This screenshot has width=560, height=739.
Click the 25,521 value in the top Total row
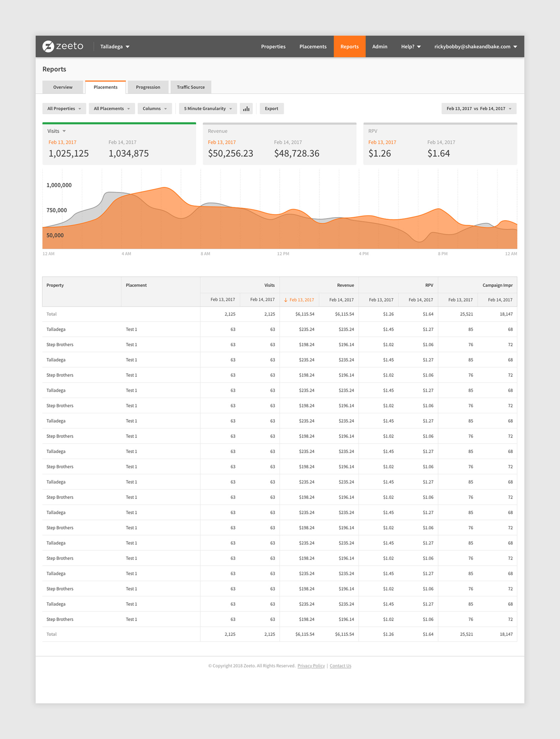tap(467, 314)
